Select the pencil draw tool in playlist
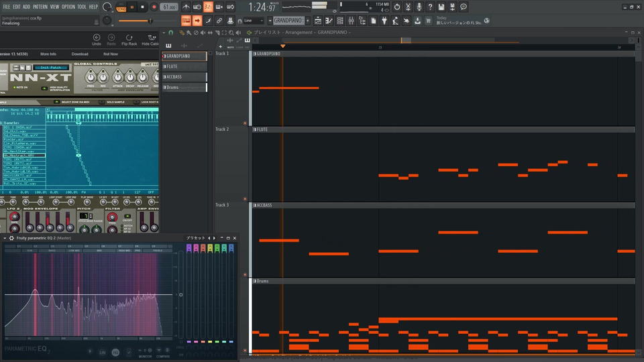The width and height of the screenshot is (644, 362). [x=182, y=32]
